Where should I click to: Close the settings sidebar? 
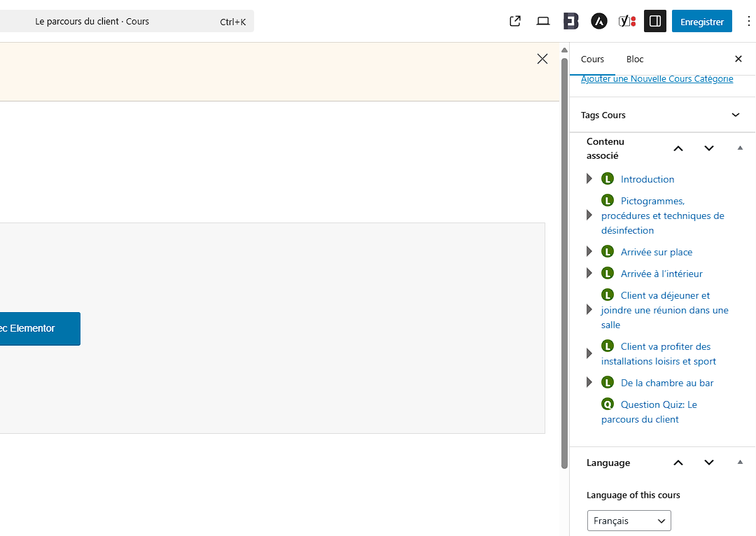point(738,59)
